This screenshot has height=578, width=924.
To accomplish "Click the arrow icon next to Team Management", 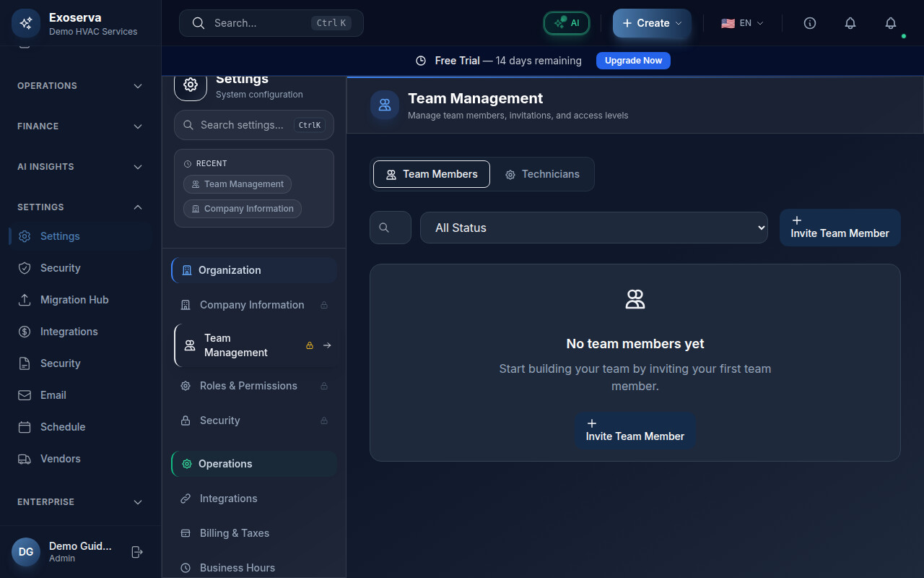I will click(327, 345).
